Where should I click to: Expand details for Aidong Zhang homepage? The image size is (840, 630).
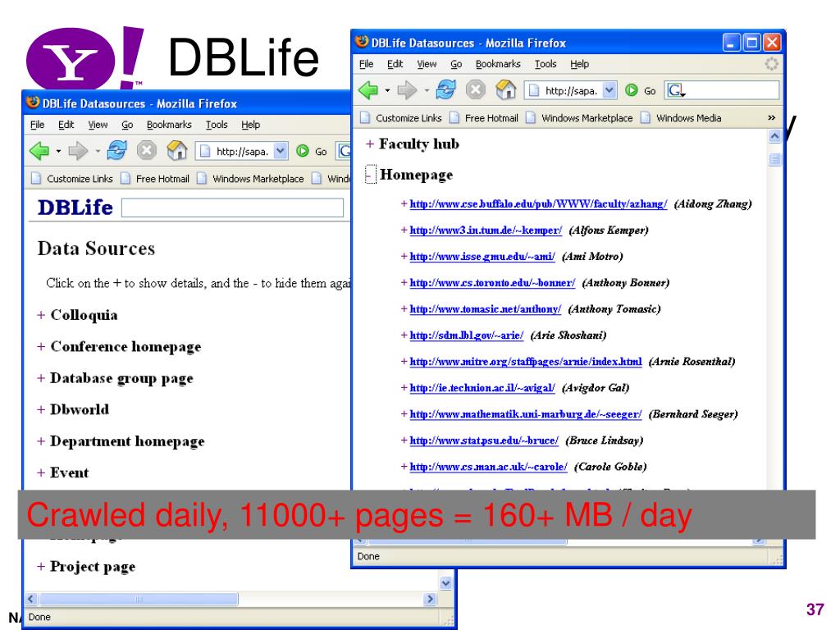coord(404,203)
